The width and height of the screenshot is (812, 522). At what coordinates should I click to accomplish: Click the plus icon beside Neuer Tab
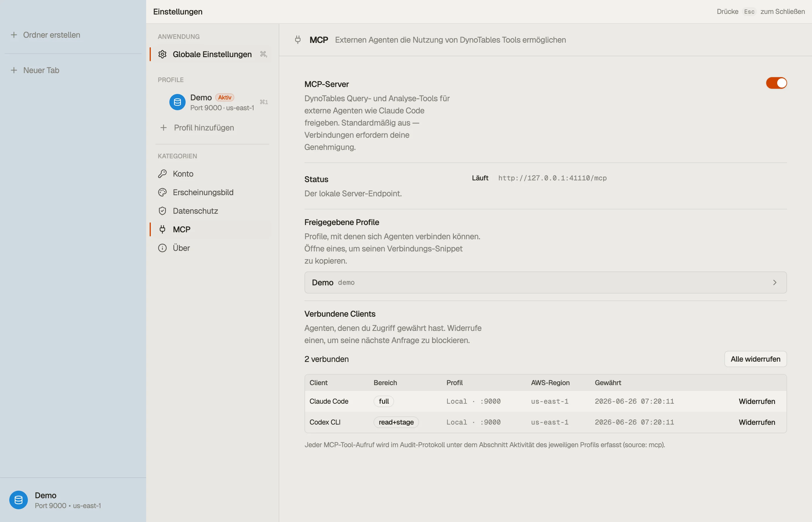point(14,70)
